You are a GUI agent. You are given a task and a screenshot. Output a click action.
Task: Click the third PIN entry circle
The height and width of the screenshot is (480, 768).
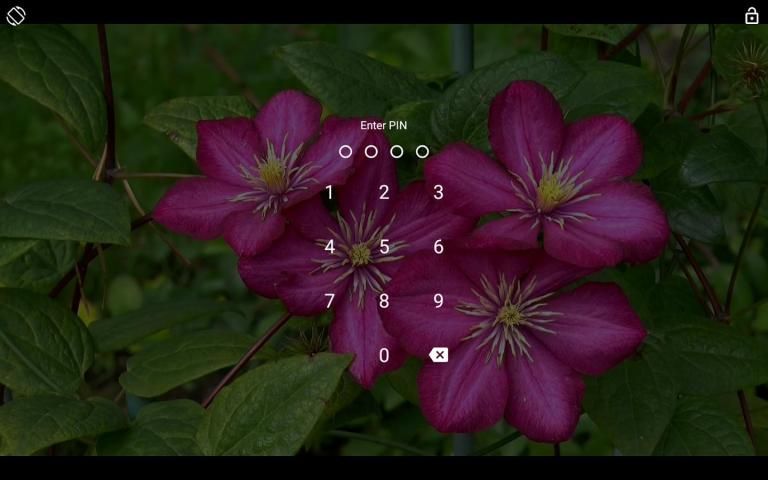397,152
